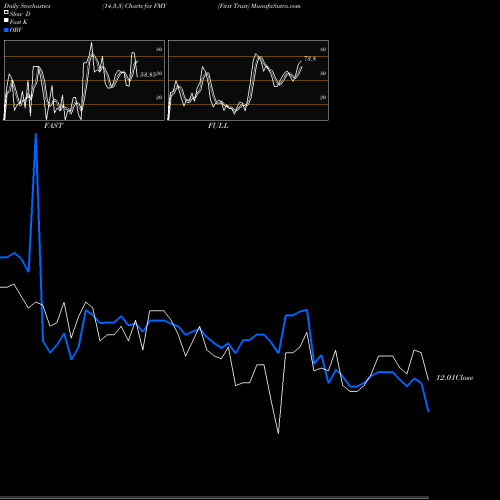
Task: Click the tall blue OBV spike peak
Action: [36, 134]
